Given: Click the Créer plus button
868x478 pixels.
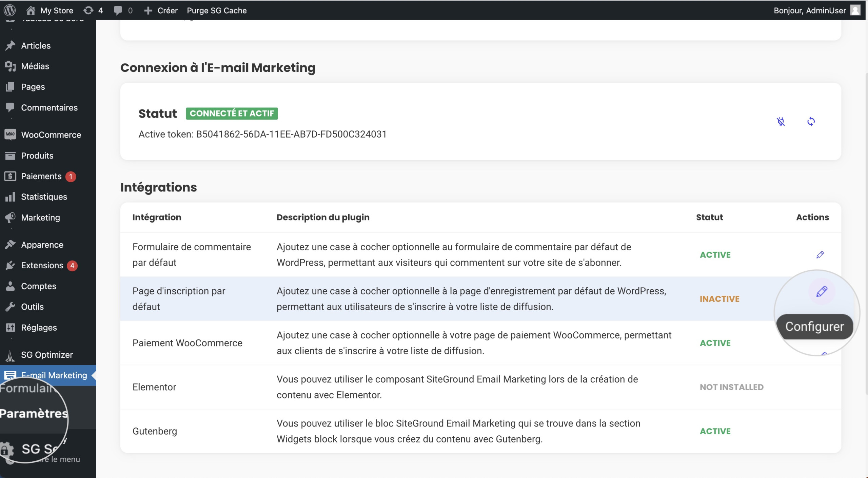Looking at the screenshot, I should click(161, 10).
